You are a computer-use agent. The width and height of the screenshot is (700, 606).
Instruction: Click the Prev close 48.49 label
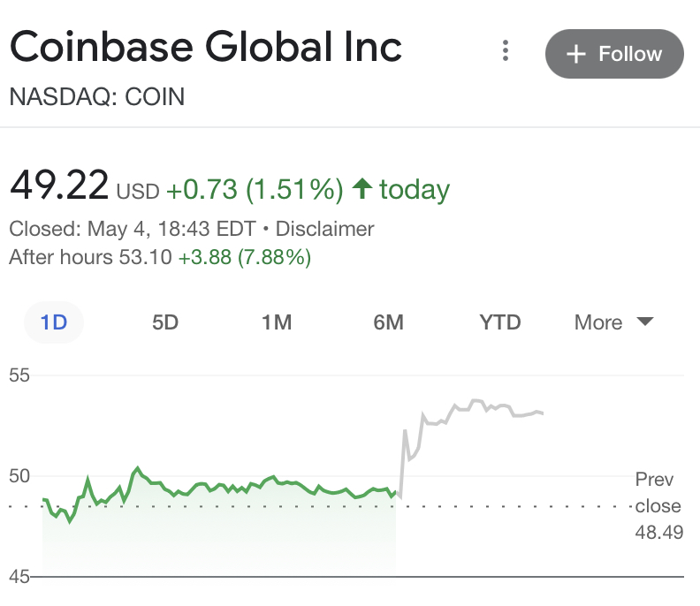coord(658,506)
